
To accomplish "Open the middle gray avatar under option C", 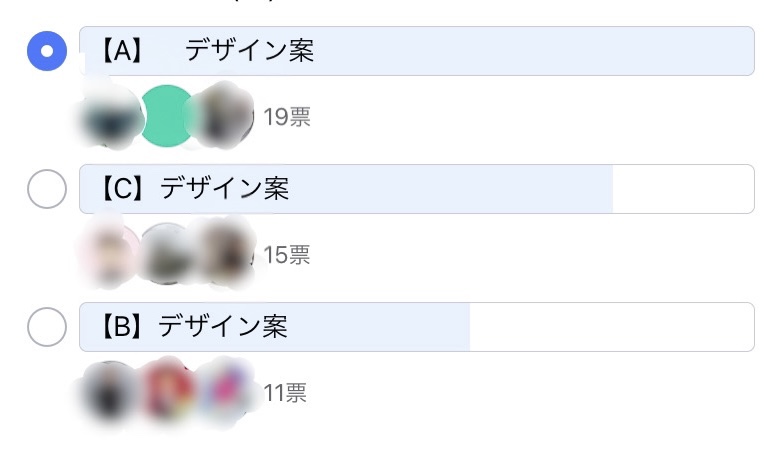I will (166, 254).
